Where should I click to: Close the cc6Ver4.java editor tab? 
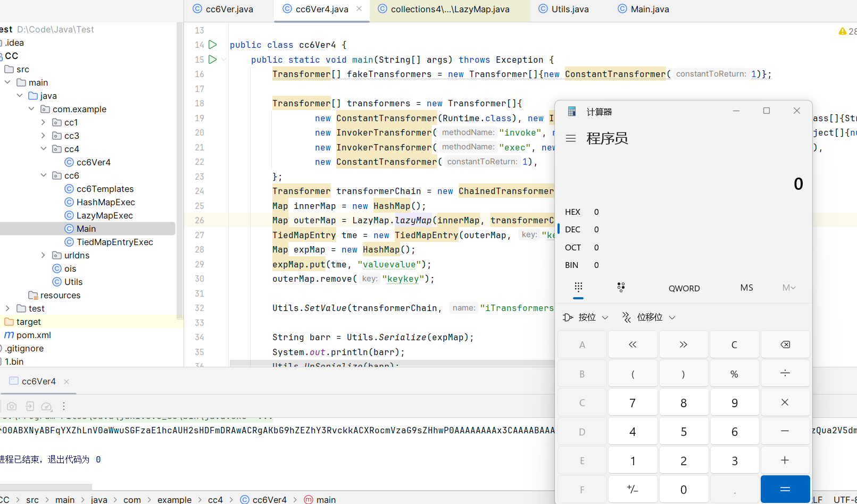tap(359, 9)
